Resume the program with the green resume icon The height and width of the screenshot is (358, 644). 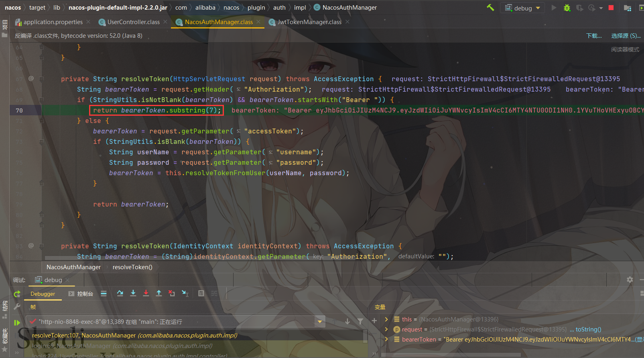17,322
